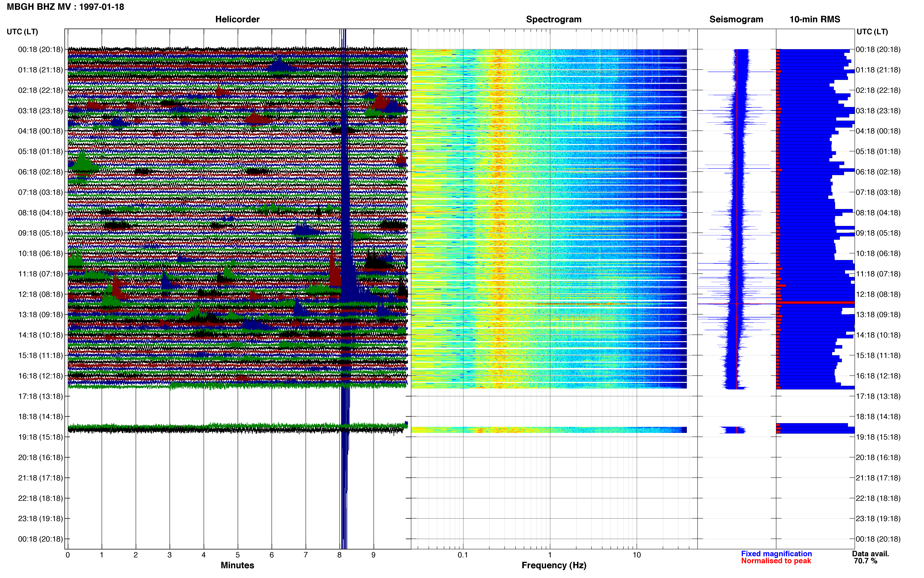The width and height of the screenshot is (924, 578).
Task: Click the red peak bar in 10-min RMS
Action: (x=815, y=302)
